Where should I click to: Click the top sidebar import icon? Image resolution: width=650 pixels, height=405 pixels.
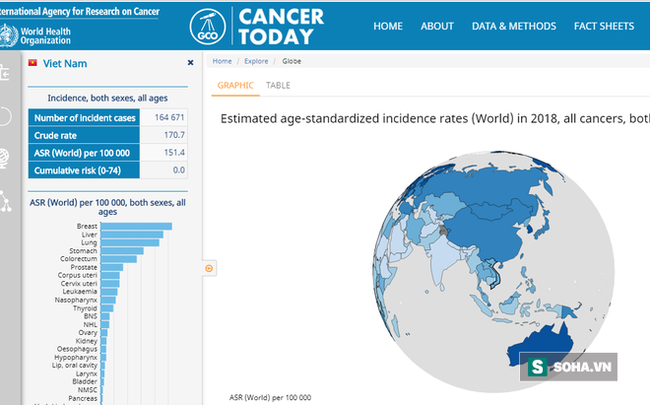point(5,73)
